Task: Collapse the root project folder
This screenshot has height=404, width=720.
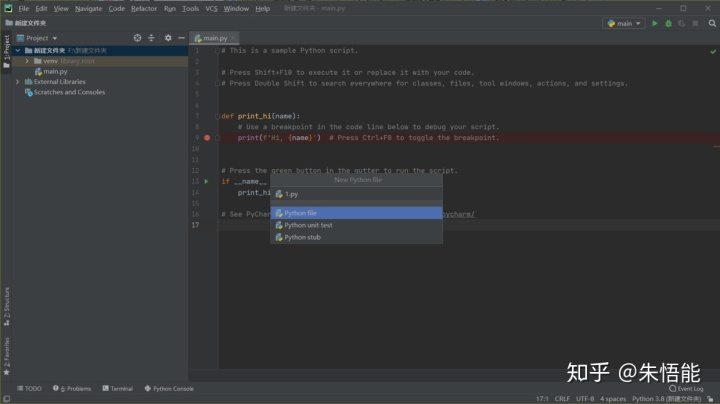Action: [18, 50]
